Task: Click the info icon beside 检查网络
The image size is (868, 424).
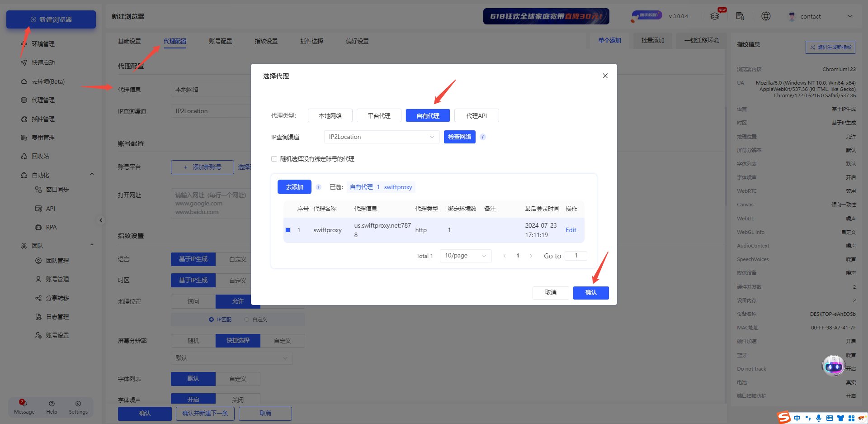Action: pos(483,137)
